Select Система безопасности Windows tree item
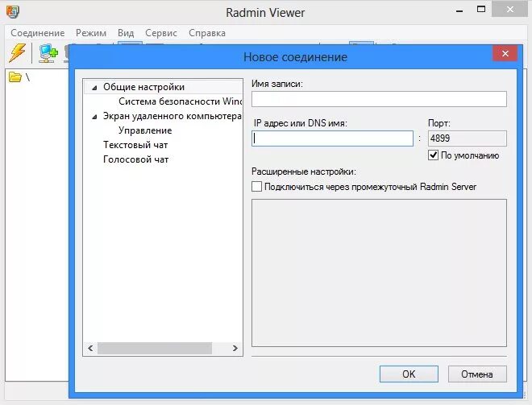Image resolution: width=532 pixels, height=405 pixels. [x=181, y=101]
